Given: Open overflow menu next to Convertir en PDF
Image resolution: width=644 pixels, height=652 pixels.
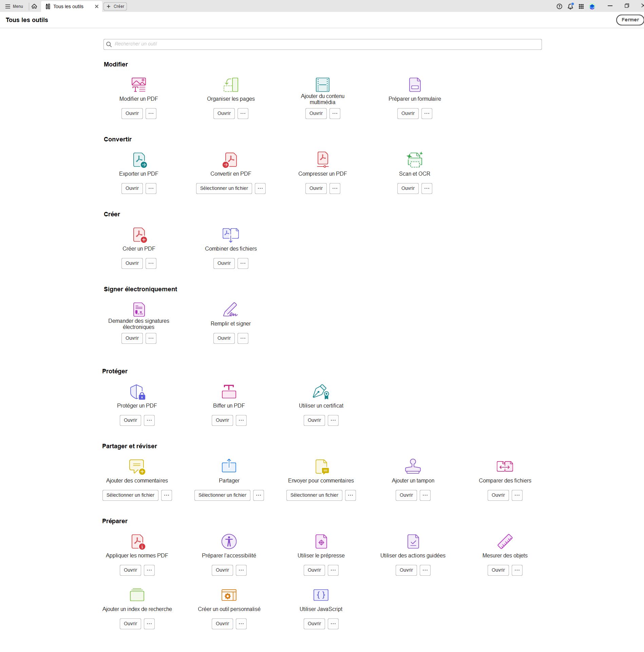Looking at the screenshot, I should point(260,188).
